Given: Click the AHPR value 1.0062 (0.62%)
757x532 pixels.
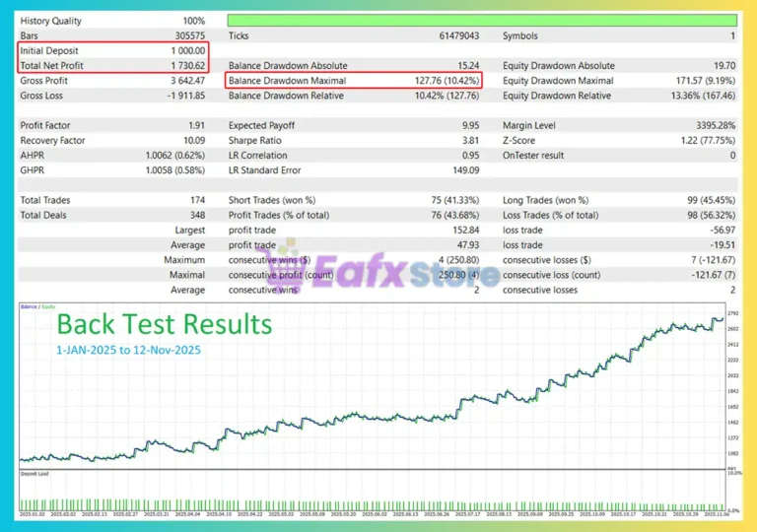Looking at the screenshot, I should point(175,156).
